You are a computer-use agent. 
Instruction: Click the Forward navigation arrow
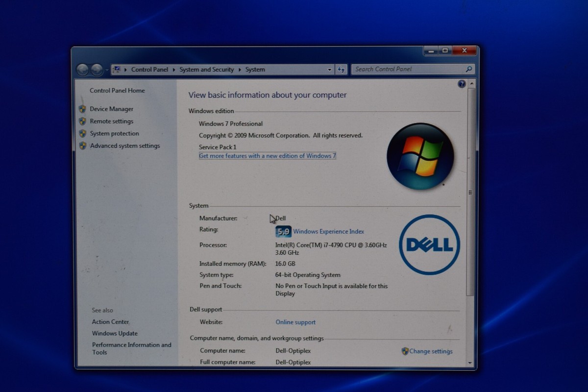tap(97, 70)
